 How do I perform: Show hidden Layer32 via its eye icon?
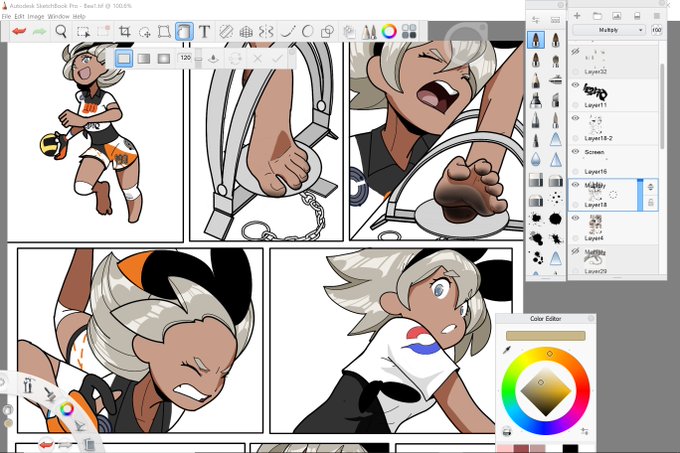(575, 52)
